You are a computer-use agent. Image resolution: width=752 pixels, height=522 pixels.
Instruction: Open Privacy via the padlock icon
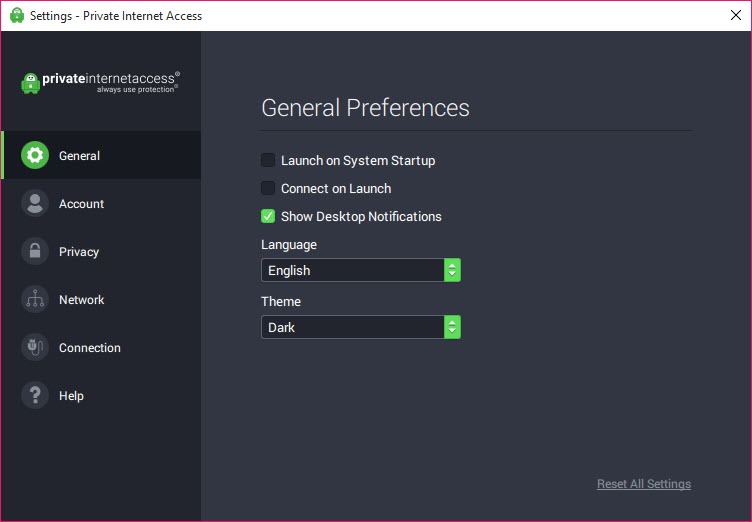[35, 251]
